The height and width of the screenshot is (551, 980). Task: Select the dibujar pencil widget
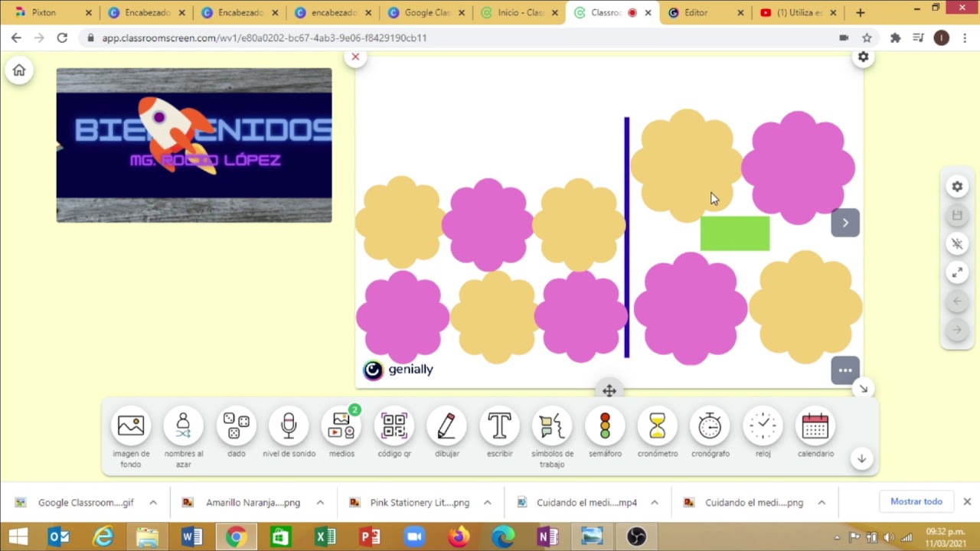click(446, 425)
